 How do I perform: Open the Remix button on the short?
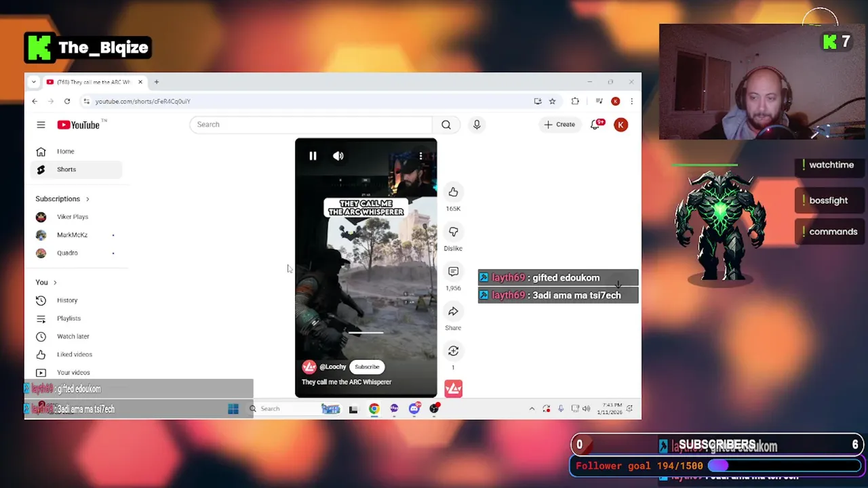tap(453, 351)
